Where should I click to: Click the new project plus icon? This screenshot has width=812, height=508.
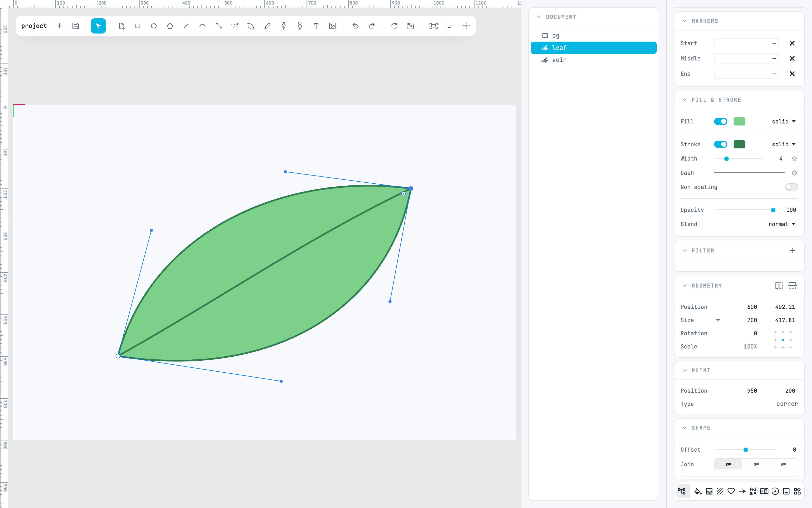59,26
